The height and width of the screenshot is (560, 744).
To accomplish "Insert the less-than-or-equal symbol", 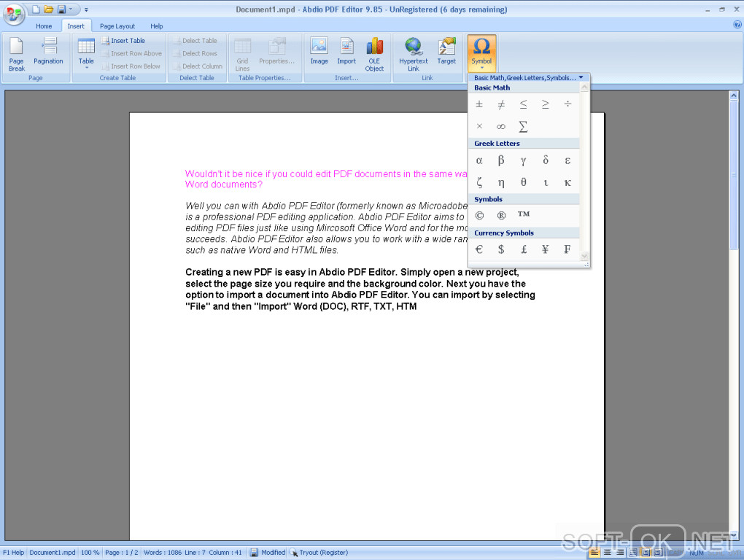I will pos(524,104).
